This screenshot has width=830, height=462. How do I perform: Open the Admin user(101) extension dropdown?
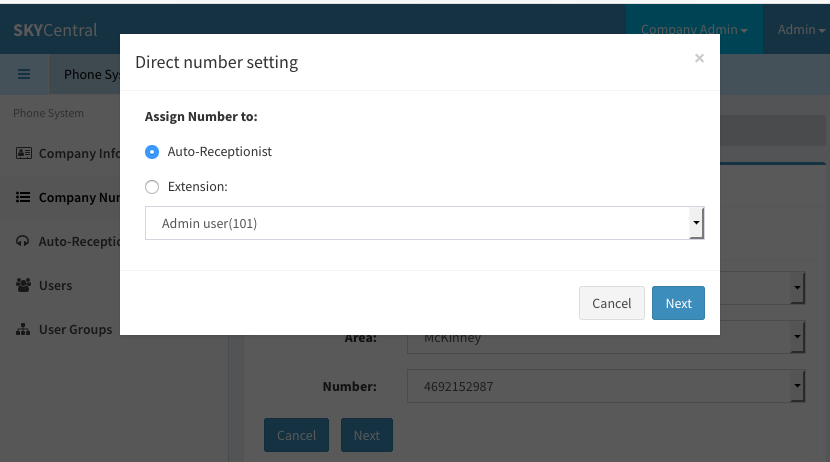[425, 223]
